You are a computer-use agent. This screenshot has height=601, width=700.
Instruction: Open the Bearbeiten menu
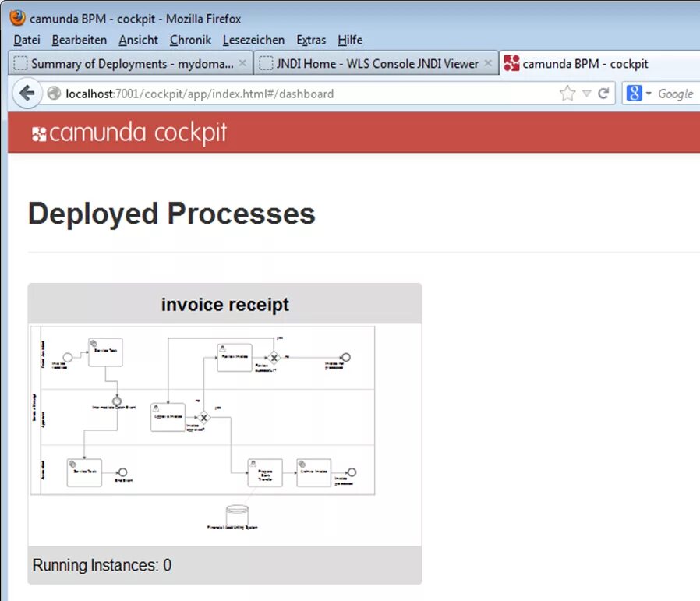pos(79,40)
